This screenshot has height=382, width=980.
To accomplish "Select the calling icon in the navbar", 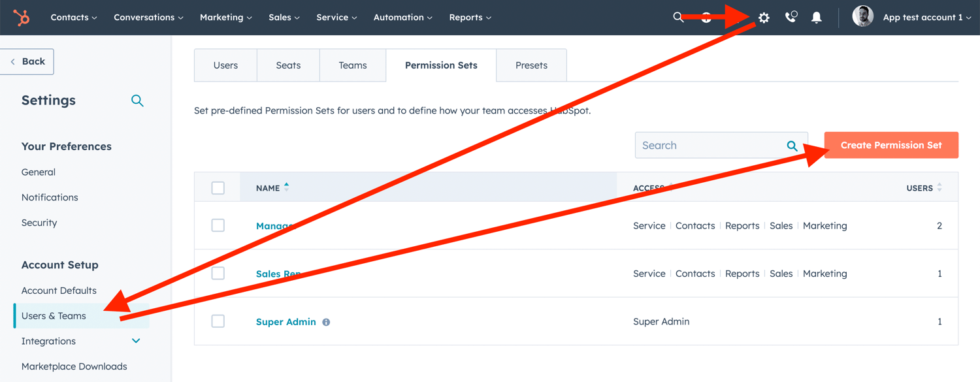I will 791,18.
